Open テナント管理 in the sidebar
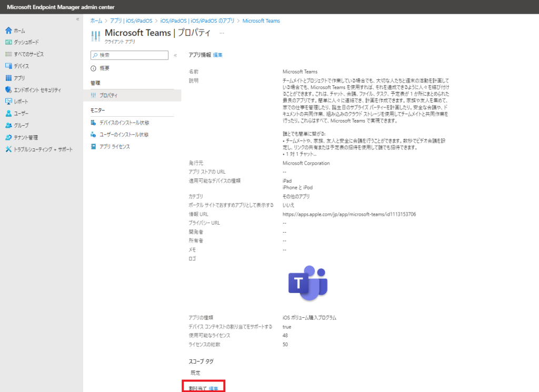The width and height of the screenshot is (539, 392). point(25,137)
